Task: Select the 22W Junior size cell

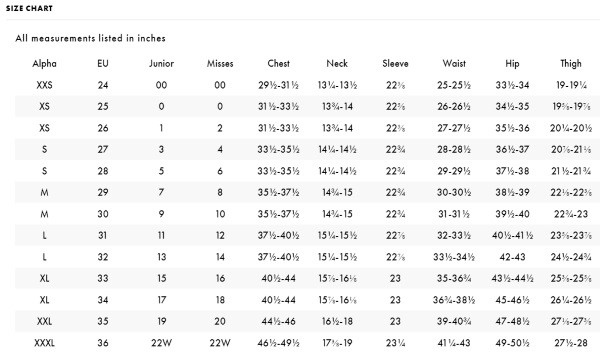Action: coord(161,343)
